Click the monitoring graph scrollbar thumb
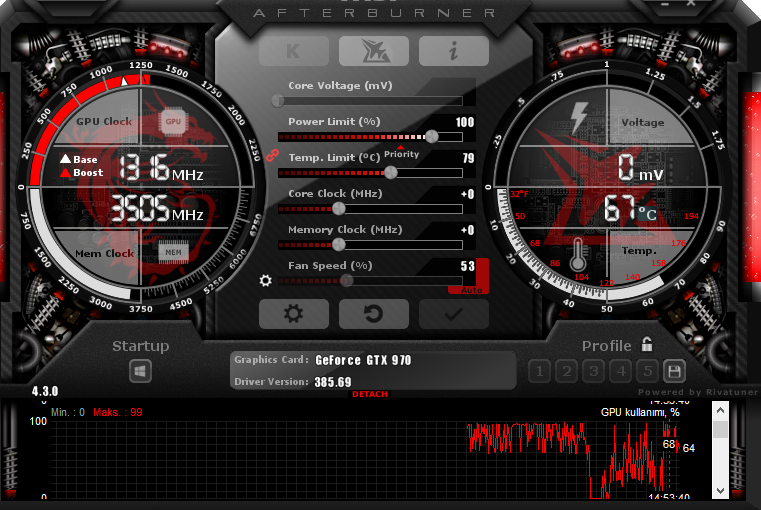The width and height of the screenshot is (761, 510). [720, 429]
